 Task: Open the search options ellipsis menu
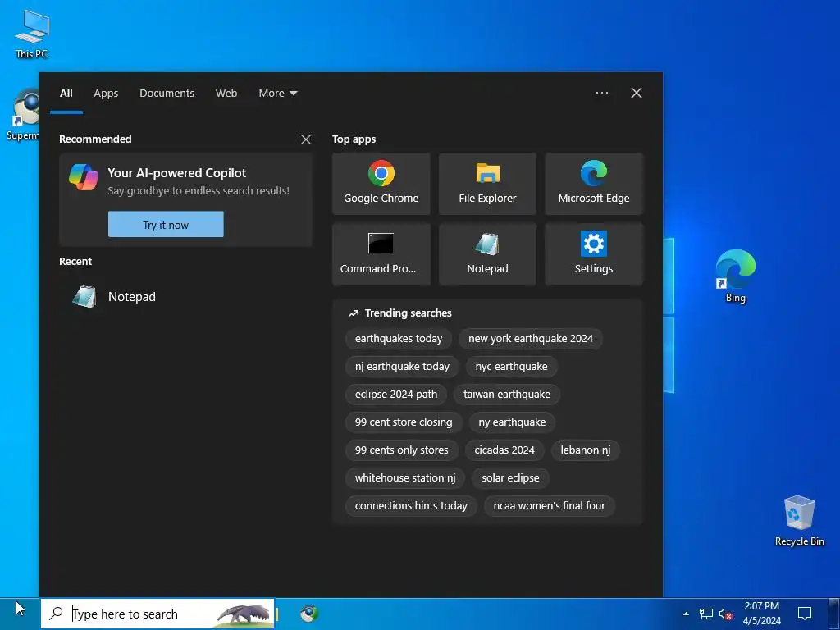(x=602, y=94)
